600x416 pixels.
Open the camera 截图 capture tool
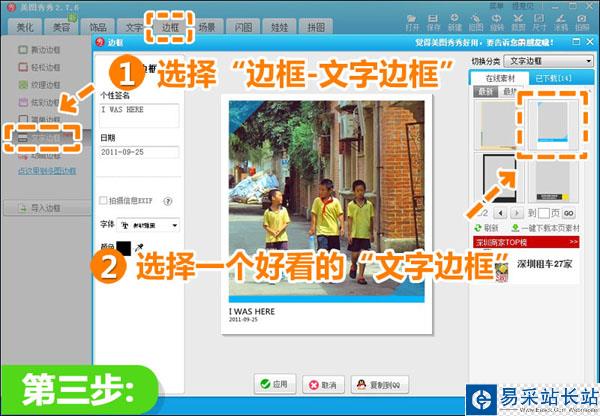(582, 23)
